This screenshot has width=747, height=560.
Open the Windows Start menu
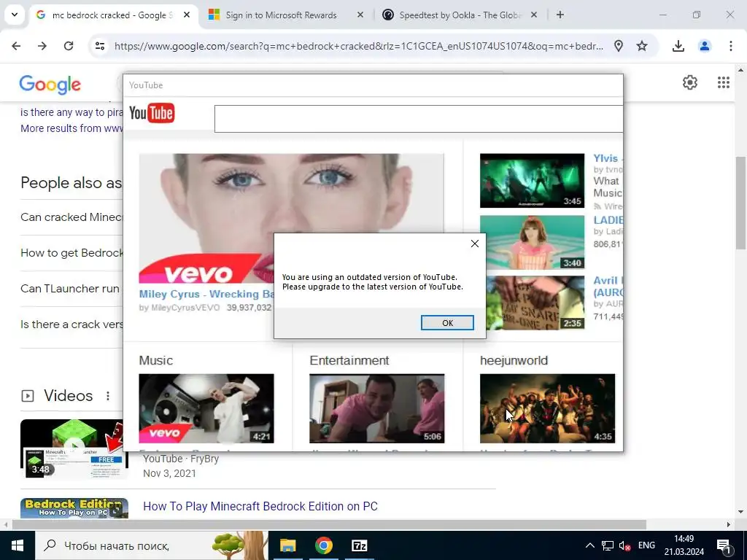click(18, 545)
